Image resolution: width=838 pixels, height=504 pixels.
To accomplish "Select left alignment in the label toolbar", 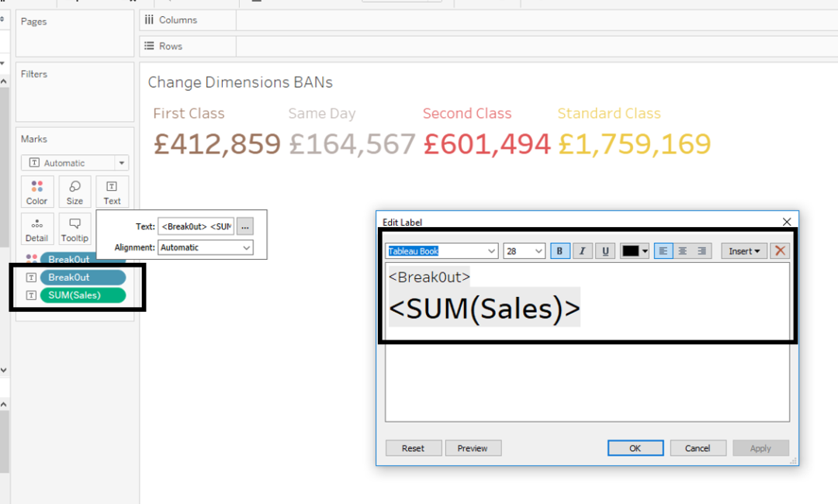I will (x=663, y=250).
